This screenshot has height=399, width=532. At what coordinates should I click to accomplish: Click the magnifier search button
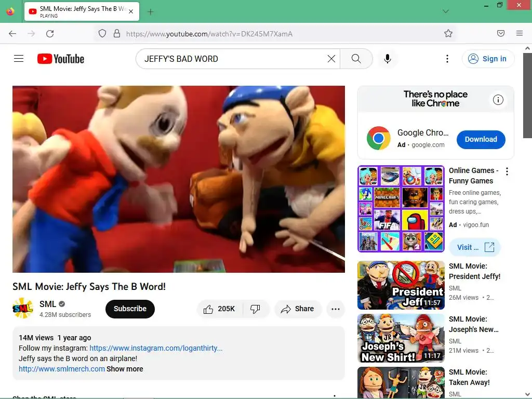pos(356,59)
